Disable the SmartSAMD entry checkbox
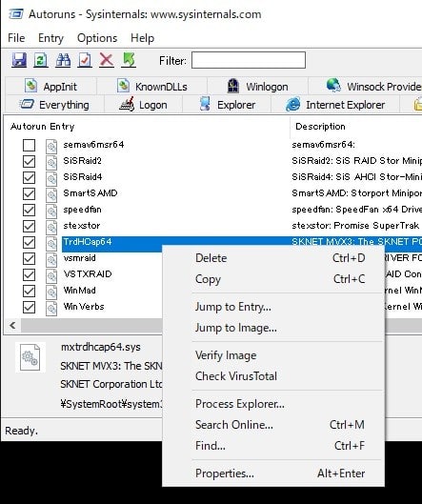Image resolution: width=422 pixels, height=504 pixels. tap(29, 193)
